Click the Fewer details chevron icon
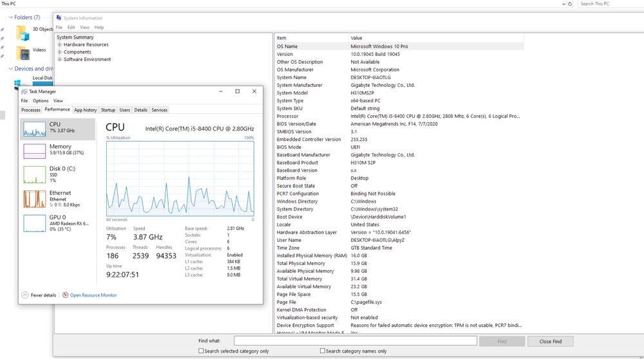This screenshot has width=644, height=359. (25, 295)
